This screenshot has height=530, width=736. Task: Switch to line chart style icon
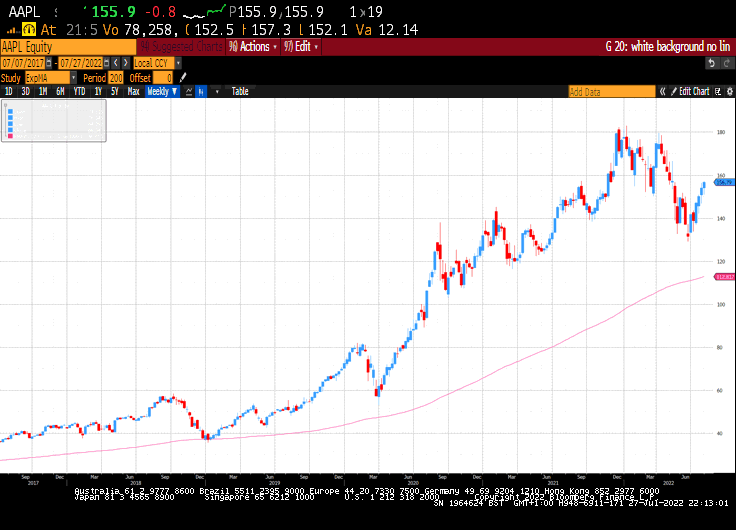pyautogui.click(x=189, y=92)
